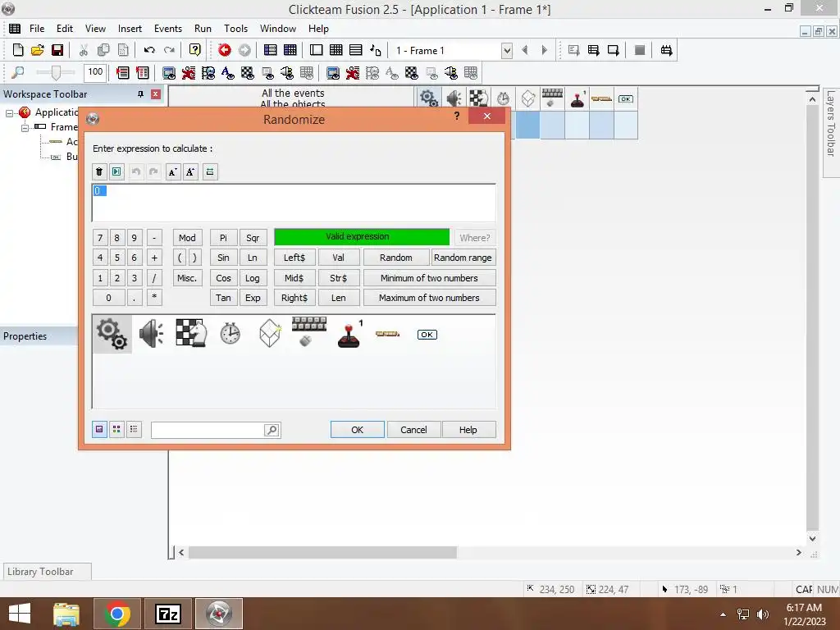Click the Sqr function button
This screenshot has width=840, height=630.
point(253,238)
